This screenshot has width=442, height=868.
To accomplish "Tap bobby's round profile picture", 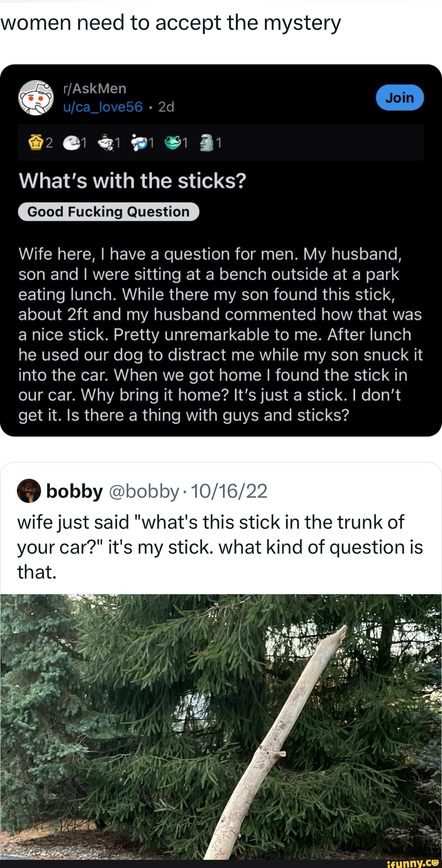I will 29,491.
